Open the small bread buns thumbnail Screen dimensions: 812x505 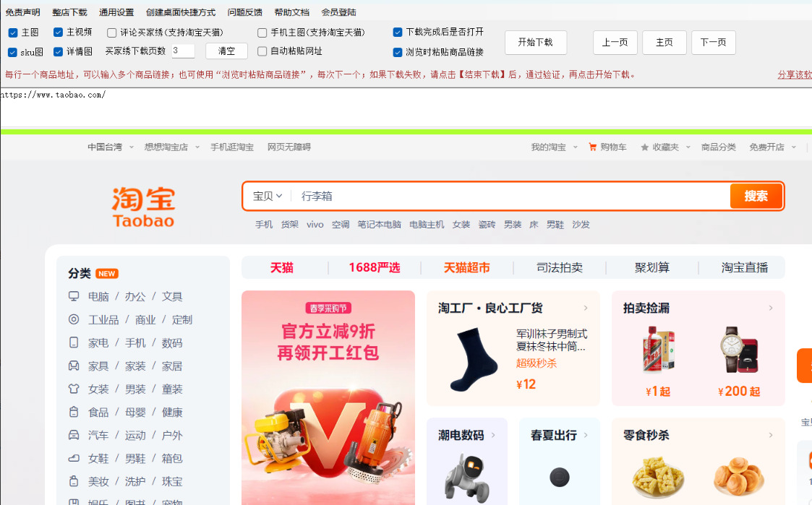click(x=739, y=477)
